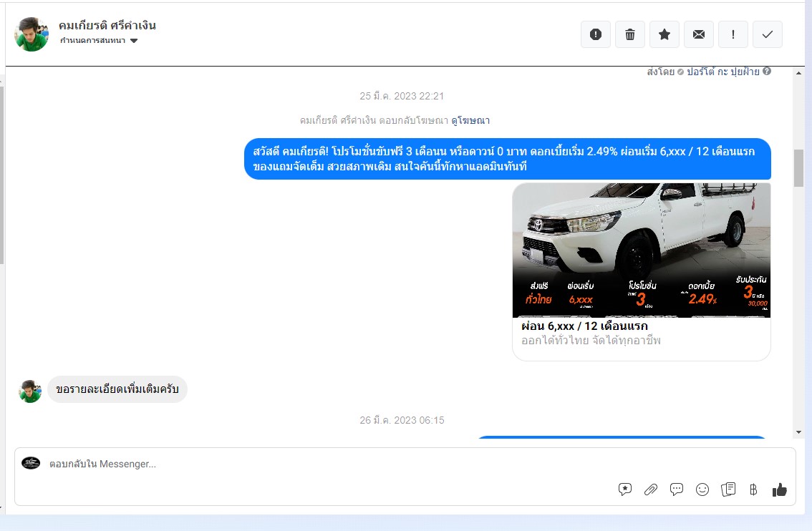Flag conversation as priority with exclamation mark
Image resolution: width=812 pixels, height=531 pixels.
(733, 34)
